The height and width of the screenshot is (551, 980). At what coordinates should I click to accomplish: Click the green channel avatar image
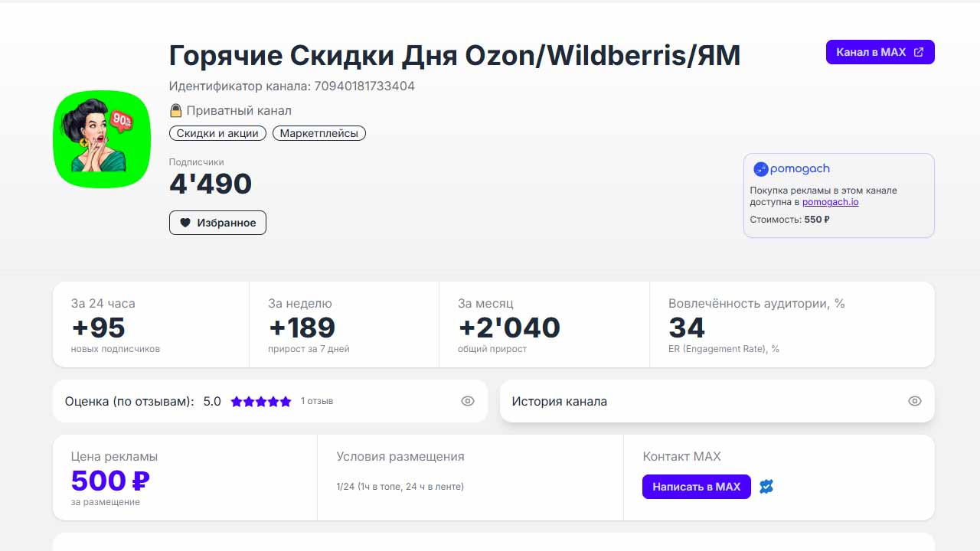(x=102, y=139)
